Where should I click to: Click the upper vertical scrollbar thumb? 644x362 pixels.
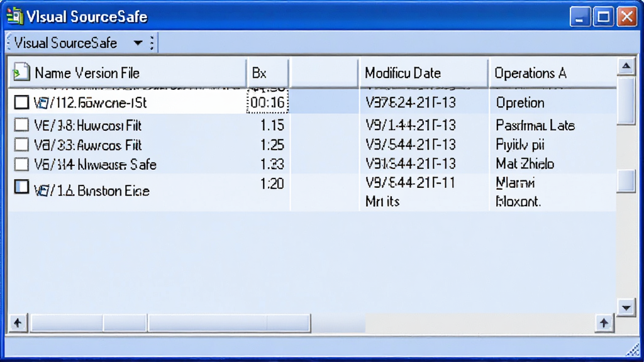tap(626, 100)
